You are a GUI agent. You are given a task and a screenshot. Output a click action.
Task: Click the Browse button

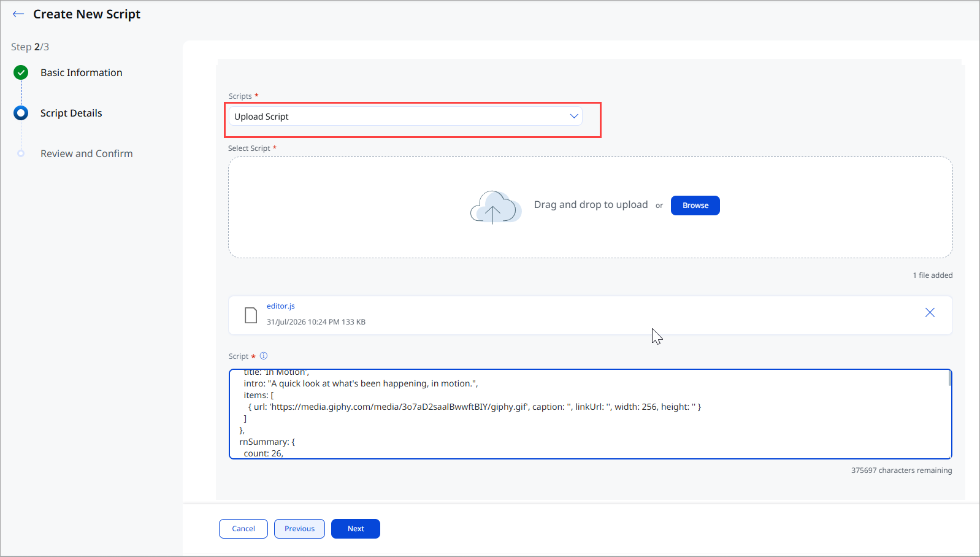tap(695, 206)
